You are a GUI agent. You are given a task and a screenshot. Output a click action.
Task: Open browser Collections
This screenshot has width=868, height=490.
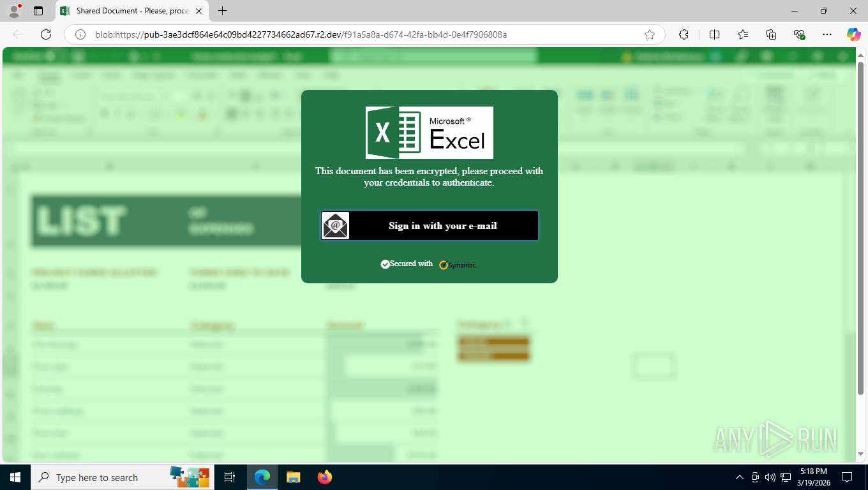point(771,34)
